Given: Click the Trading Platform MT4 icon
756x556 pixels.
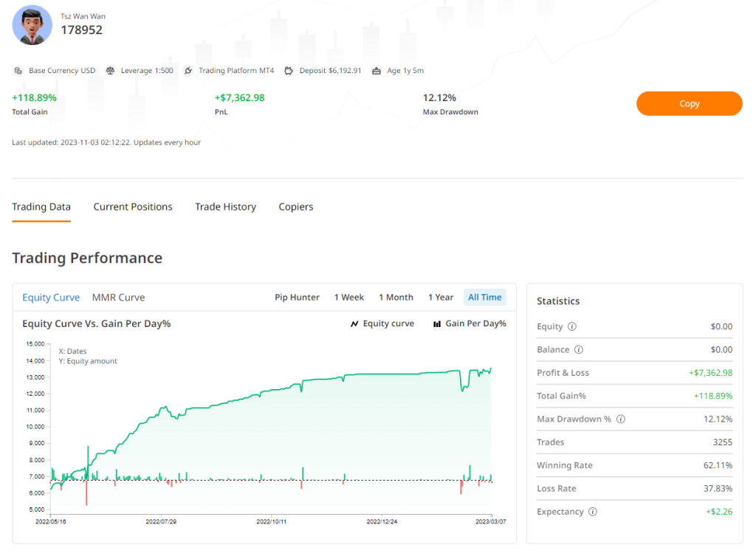Looking at the screenshot, I should pos(188,71).
